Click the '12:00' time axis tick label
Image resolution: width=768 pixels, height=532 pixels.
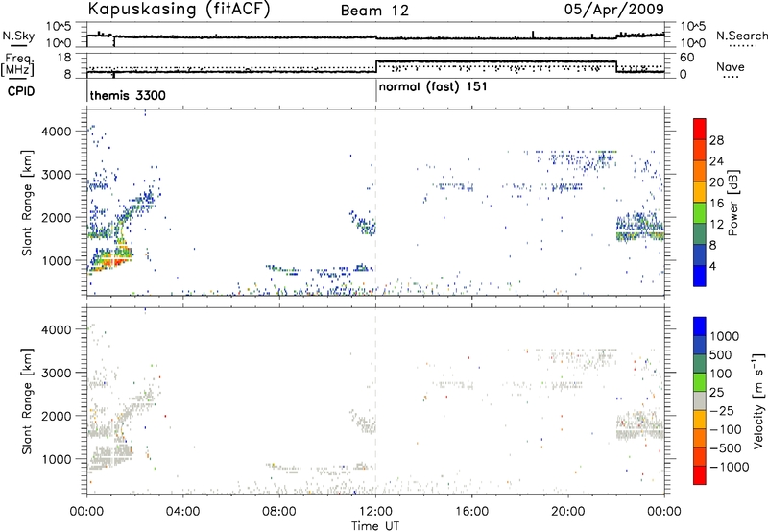(x=375, y=512)
